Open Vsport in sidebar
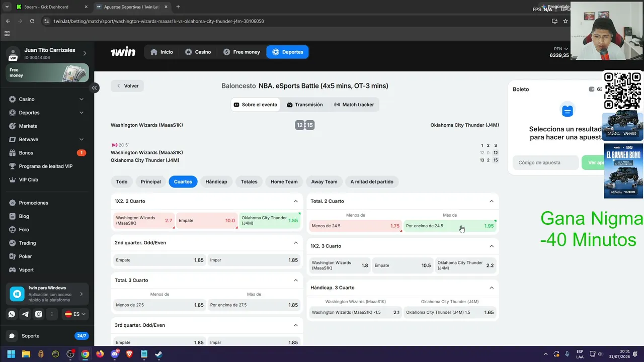This screenshot has height=362, width=644. pos(47,269)
